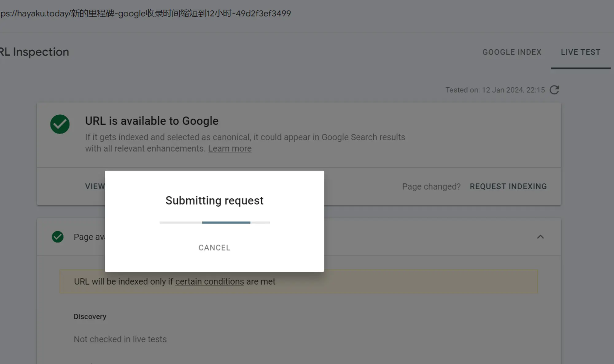Click 'Not checked in live tests' text
This screenshot has height=364, width=614.
[x=120, y=339]
